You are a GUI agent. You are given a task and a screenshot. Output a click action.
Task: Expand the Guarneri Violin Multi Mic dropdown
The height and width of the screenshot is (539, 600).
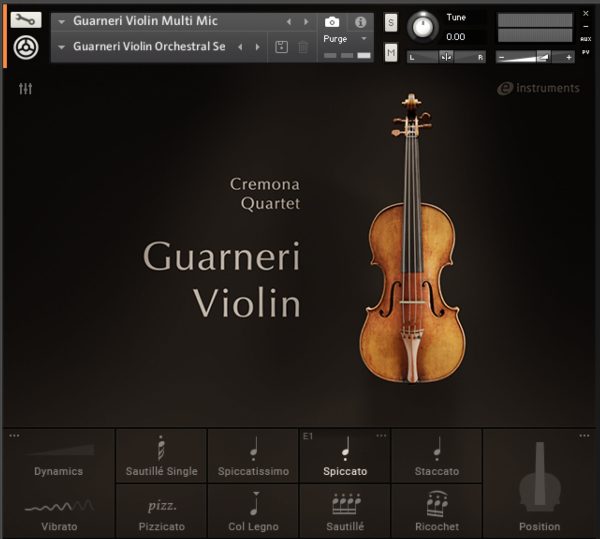point(61,21)
